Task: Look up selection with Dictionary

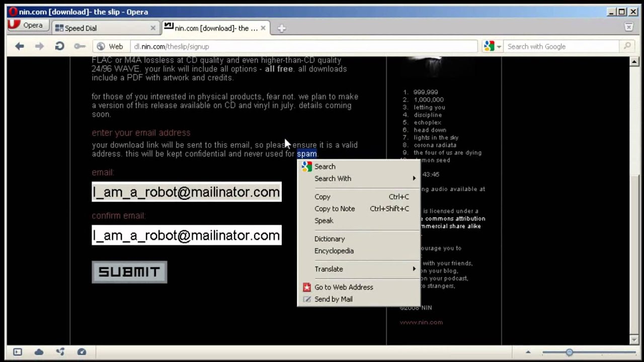Action: point(359,239)
